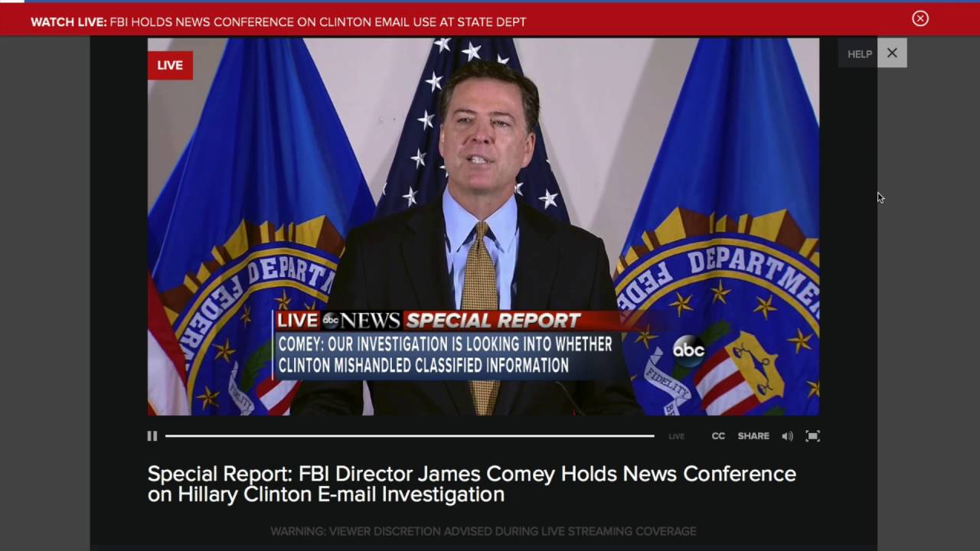
Task: Click the Comey caption text in the lower third
Action: tap(445, 355)
